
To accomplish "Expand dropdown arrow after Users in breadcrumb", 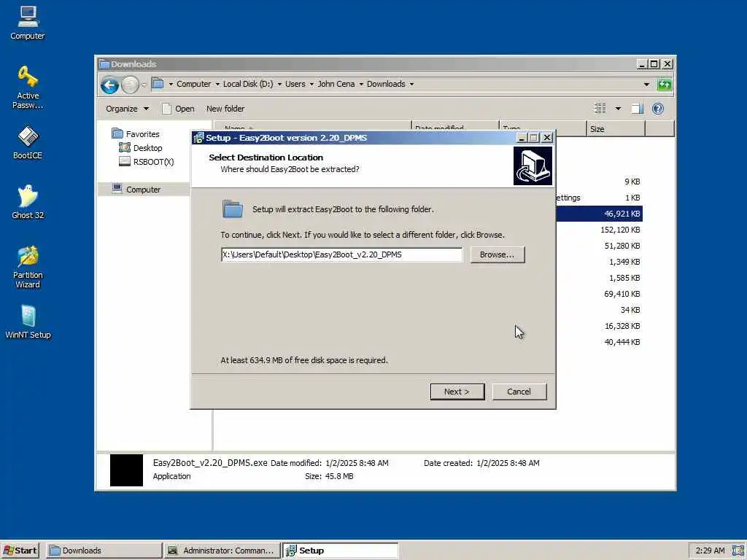I will coord(311,85).
